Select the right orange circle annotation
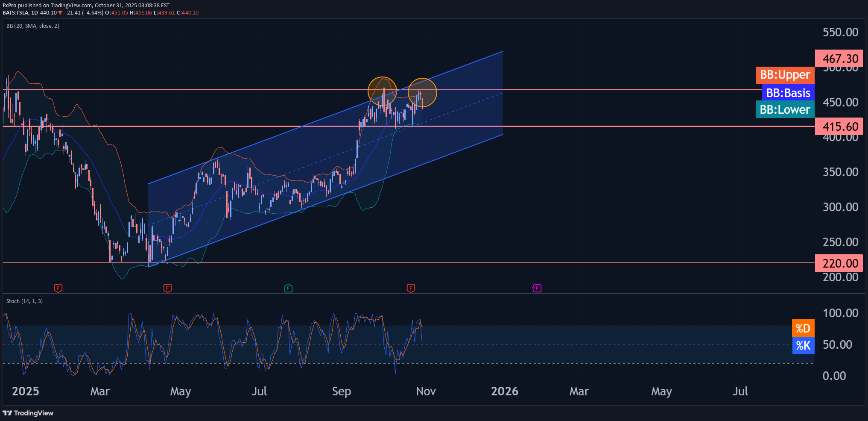Image resolution: width=868 pixels, height=421 pixels. pos(422,92)
